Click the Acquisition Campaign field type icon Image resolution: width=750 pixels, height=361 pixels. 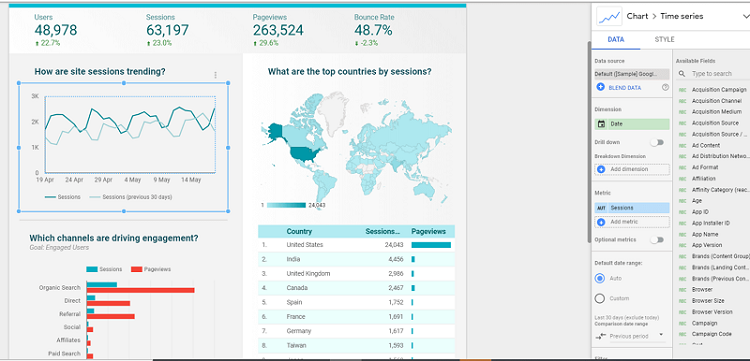coord(682,90)
